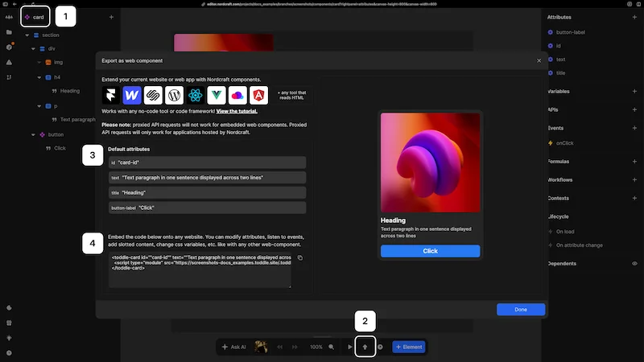Click the Ask AI button

pos(233,347)
